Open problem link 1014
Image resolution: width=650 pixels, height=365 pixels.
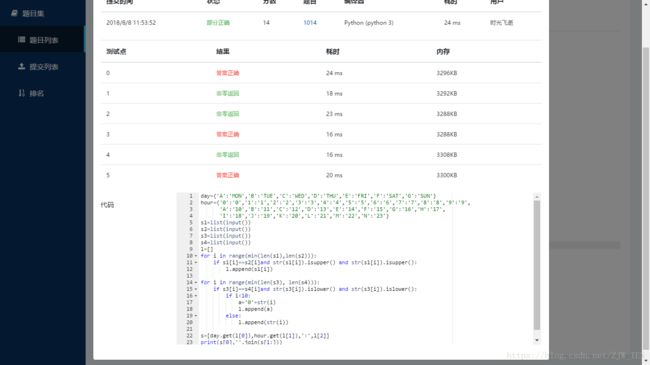[310, 22]
